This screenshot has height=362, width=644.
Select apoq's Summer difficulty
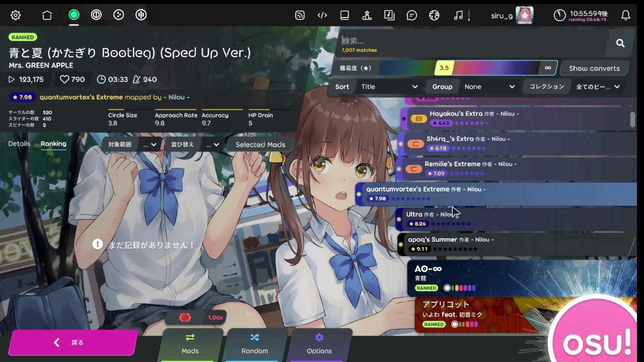point(518,244)
